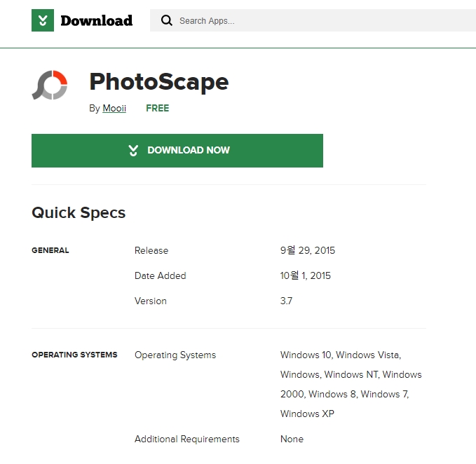The width and height of the screenshot is (476, 464).
Task: Click the PhotoScape title heading
Action: click(x=159, y=81)
